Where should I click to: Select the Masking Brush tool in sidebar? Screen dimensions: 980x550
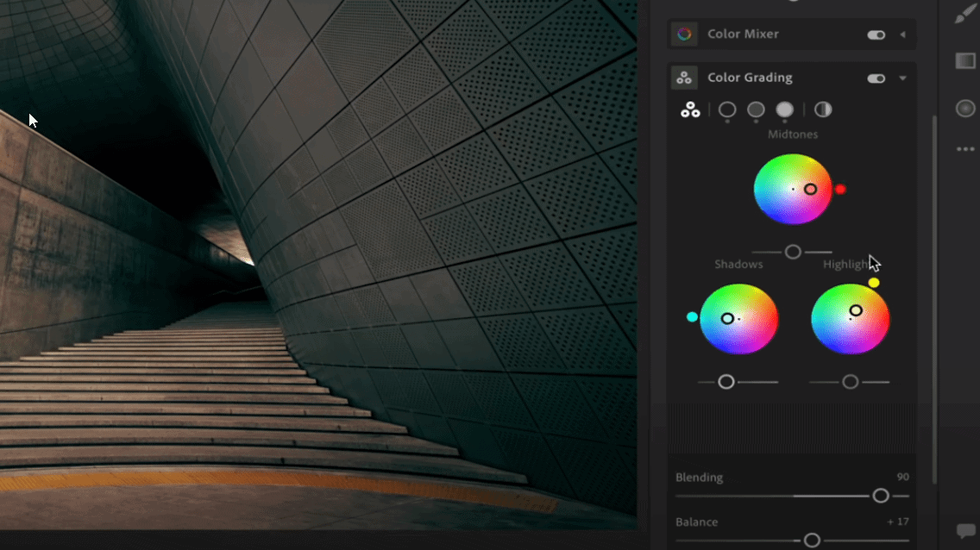click(x=965, y=13)
